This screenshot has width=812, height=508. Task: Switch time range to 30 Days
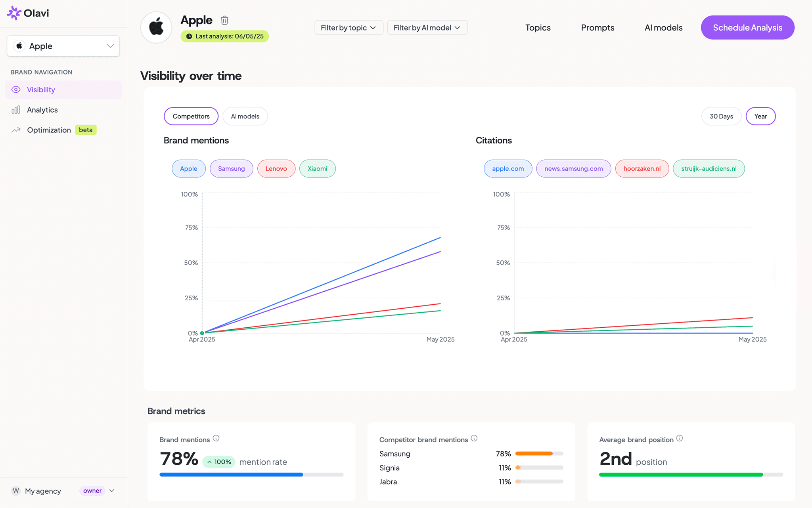coord(721,116)
